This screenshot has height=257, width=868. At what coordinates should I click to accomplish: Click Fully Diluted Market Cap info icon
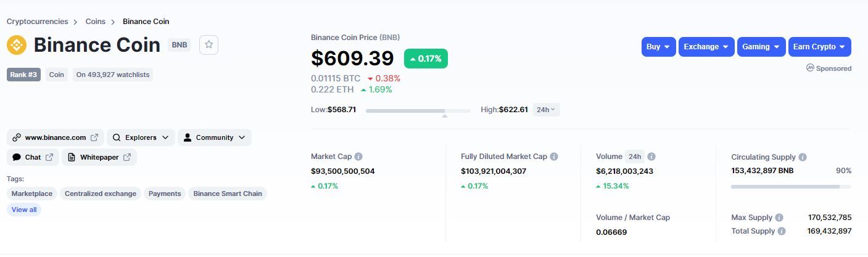tap(554, 157)
